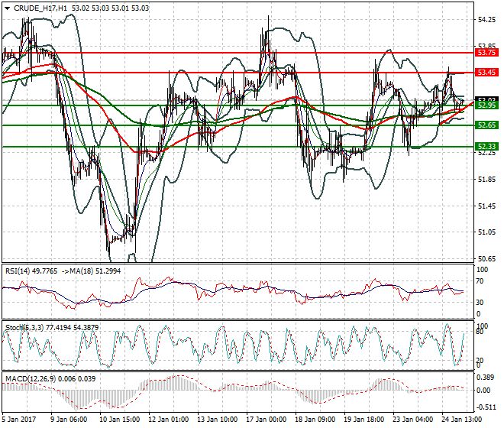The width and height of the screenshot is (504, 428).
Task: Click the 51.85 price axis value
Action: 486,180
